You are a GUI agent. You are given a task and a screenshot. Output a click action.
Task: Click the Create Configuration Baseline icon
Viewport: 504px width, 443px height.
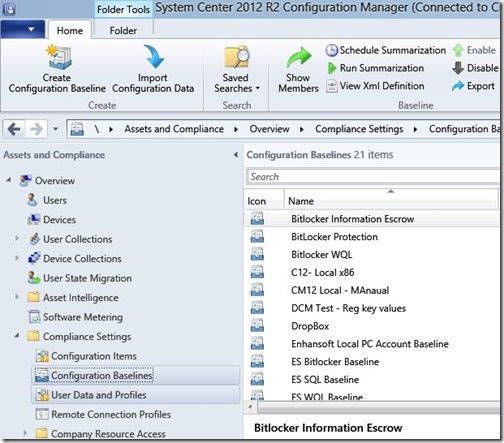[59, 57]
